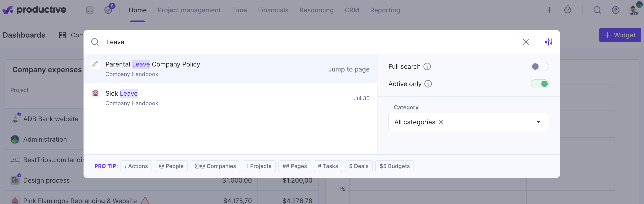The image size is (644, 204).
Task: Open Reporting menu
Action: click(385, 10)
